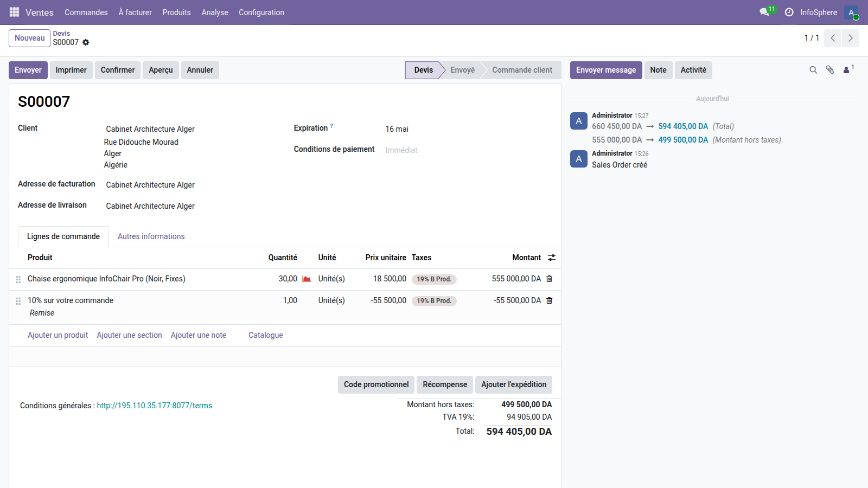The width and height of the screenshot is (868, 488).
Task: Open the Administrator user menu avatar
Action: 851,12
